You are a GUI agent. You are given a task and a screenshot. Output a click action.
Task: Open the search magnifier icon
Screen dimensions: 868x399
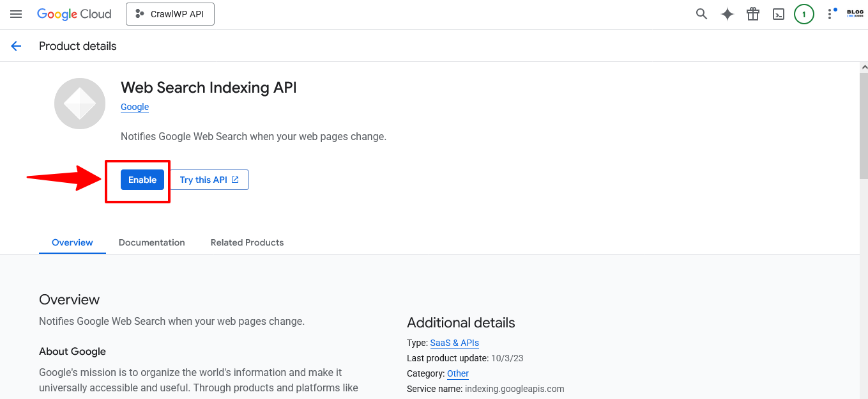(x=701, y=14)
